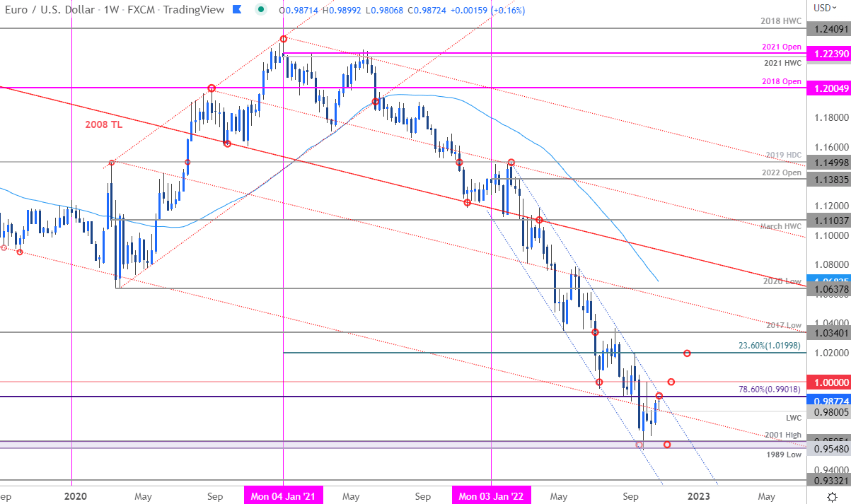Click the '1989 Low' level label
This screenshot has width=851, height=504.
[x=785, y=455]
